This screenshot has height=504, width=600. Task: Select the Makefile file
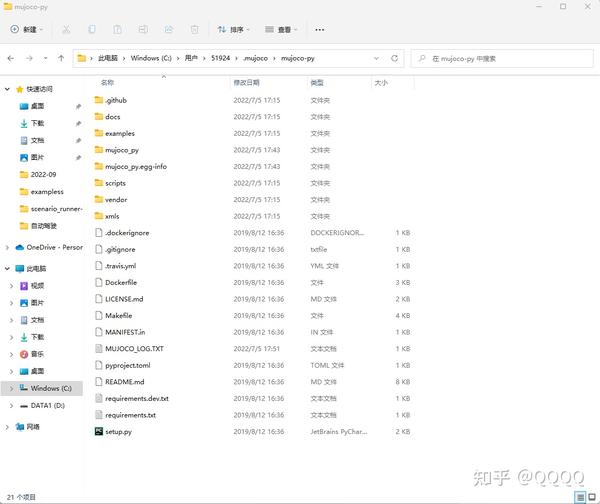[119, 316]
